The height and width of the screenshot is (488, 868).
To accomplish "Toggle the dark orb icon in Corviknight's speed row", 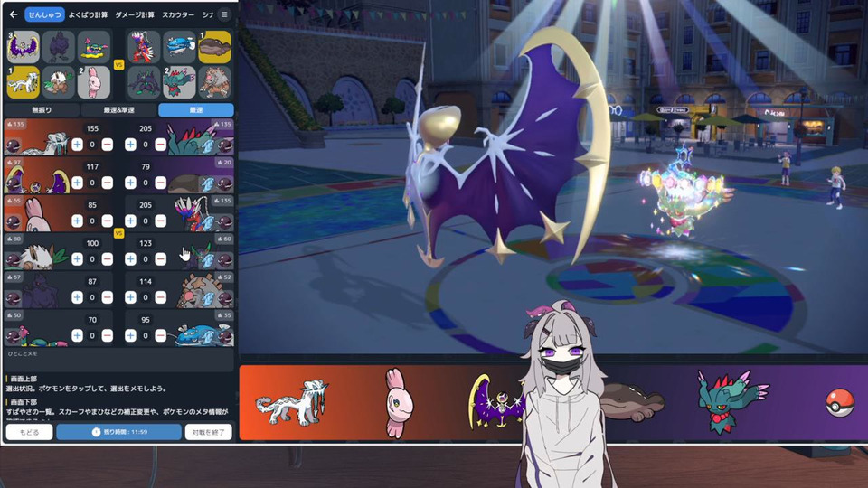I will (13, 299).
